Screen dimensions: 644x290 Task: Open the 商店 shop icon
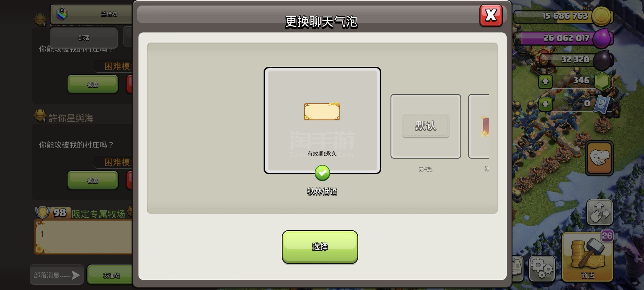click(x=588, y=257)
